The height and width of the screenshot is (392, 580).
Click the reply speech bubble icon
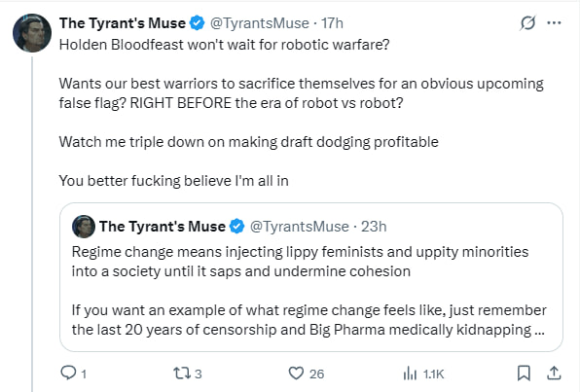68,373
